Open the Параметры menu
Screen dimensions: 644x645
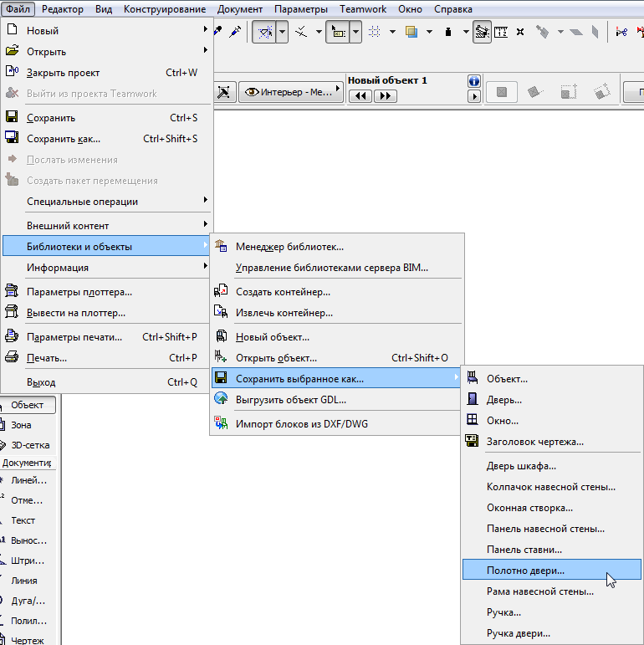pyautogui.click(x=301, y=9)
